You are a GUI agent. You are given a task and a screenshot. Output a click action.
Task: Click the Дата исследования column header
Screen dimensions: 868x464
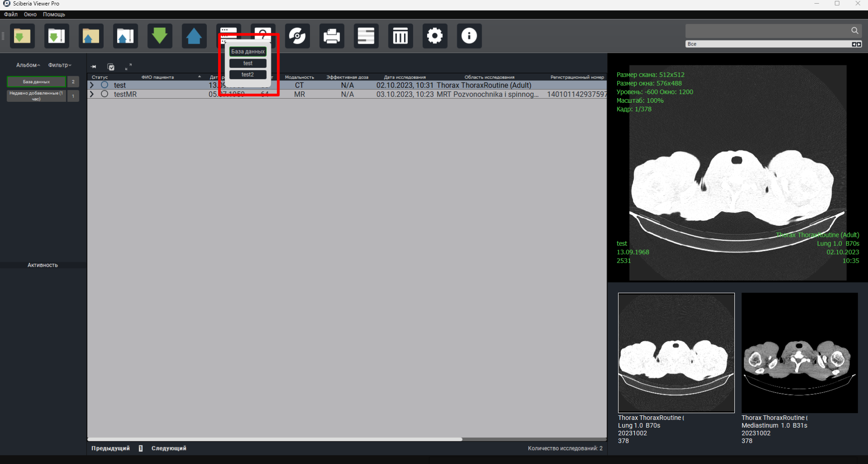pyautogui.click(x=404, y=77)
